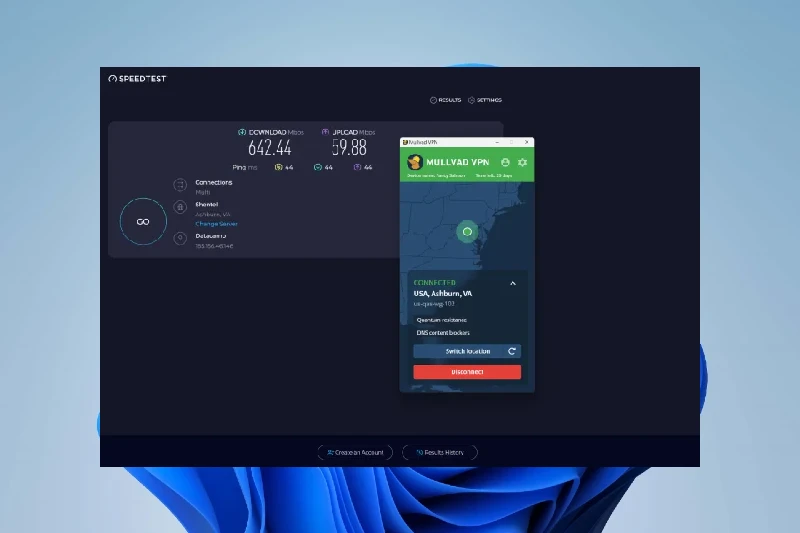Click the Change Server link
Image resolution: width=800 pixels, height=533 pixels.
point(216,224)
